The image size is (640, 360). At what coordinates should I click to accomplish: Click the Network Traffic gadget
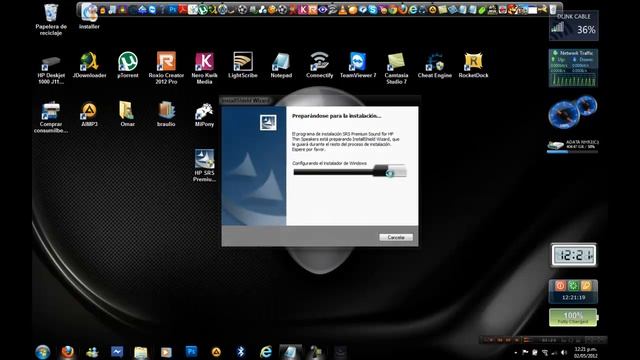click(x=573, y=68)
